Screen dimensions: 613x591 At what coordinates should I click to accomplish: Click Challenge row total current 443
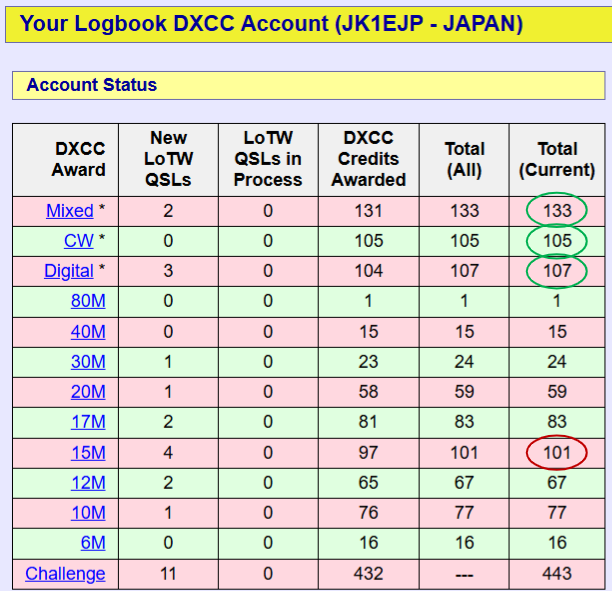coord(557,574)
